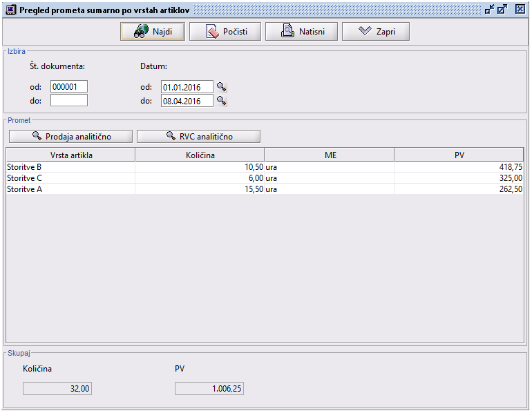532x413 pixels.
Task: Click the restore-down window icon
Action: 489,10
